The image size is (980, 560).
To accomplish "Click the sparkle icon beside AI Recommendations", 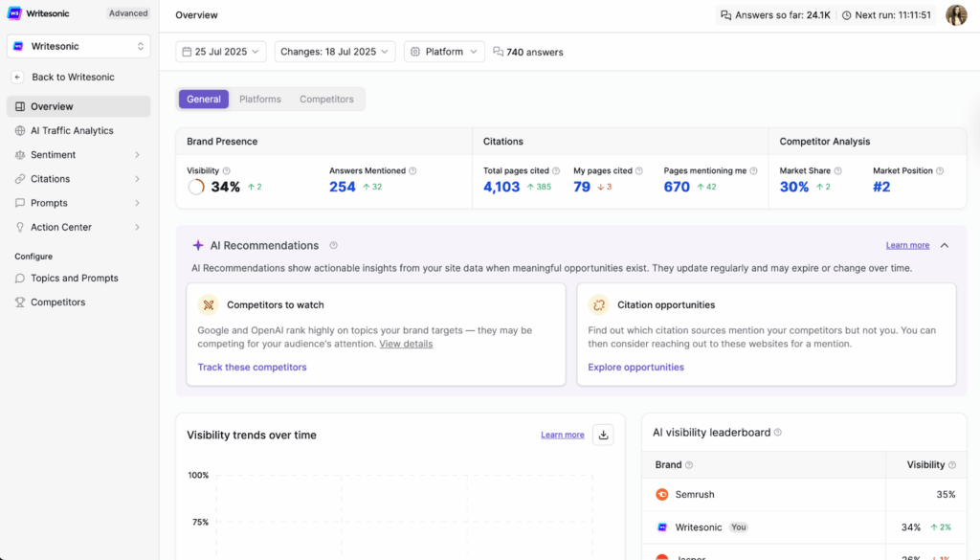I will pos(198,246).
